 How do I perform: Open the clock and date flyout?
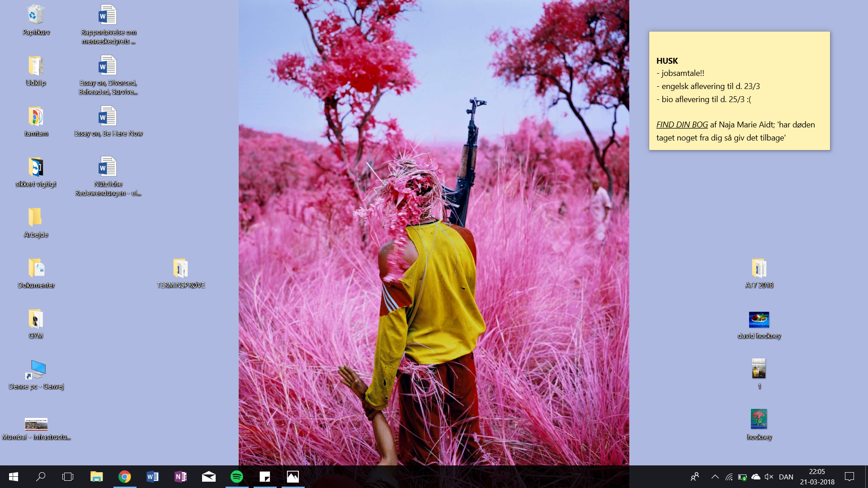click(x=817, y=477)
